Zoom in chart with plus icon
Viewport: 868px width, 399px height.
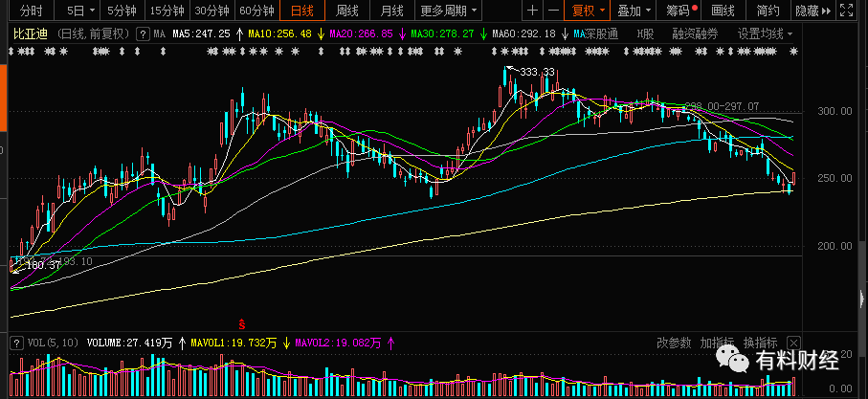pyautogui.click(x=532, y=10)
